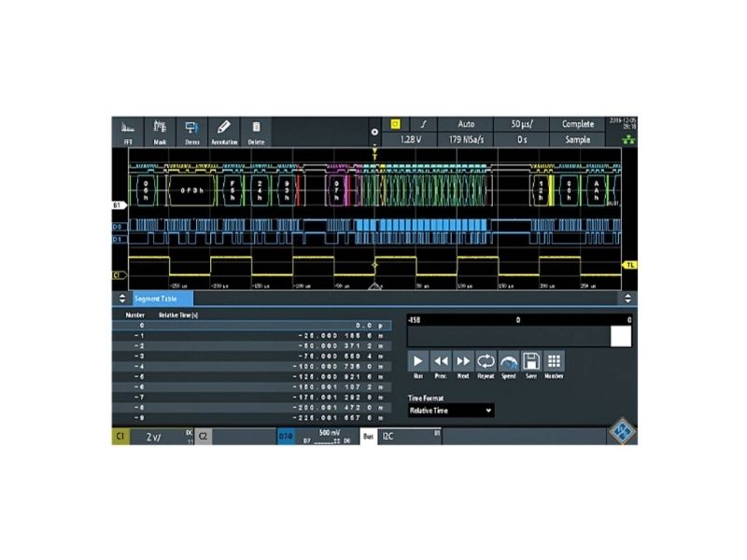This screenshot has width=747, height=560.
Task: Toggle channel C2 button
Action: (203, 436)
